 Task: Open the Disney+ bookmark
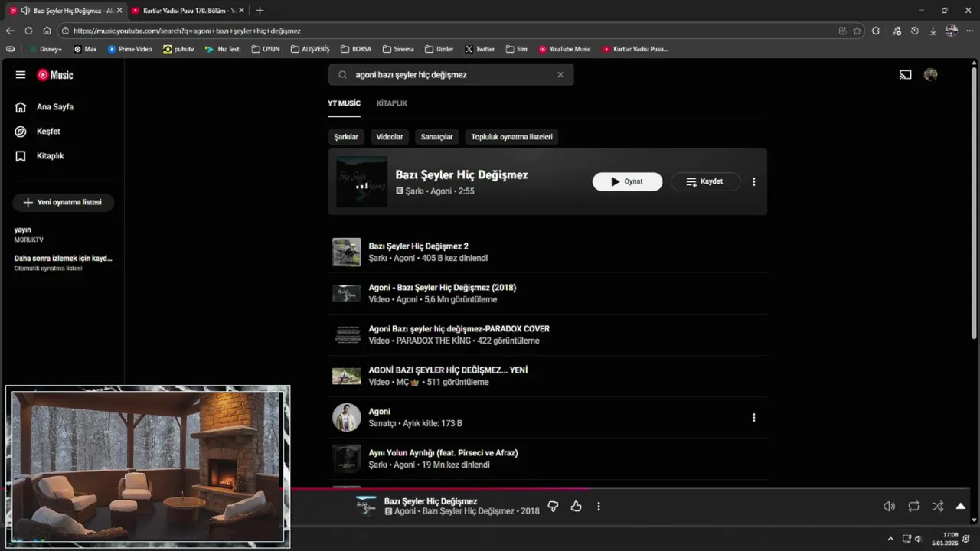pyautogui.click(x=45, y=49)
